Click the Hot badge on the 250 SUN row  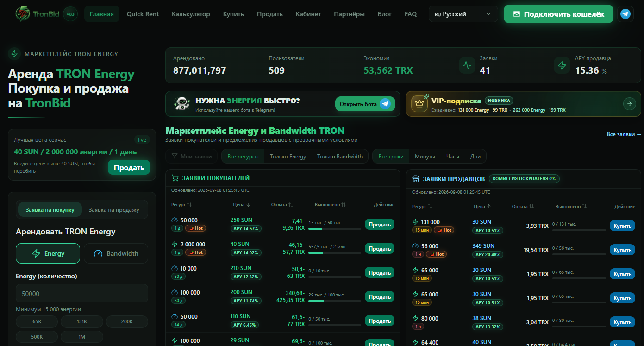(x=196, y=228)
